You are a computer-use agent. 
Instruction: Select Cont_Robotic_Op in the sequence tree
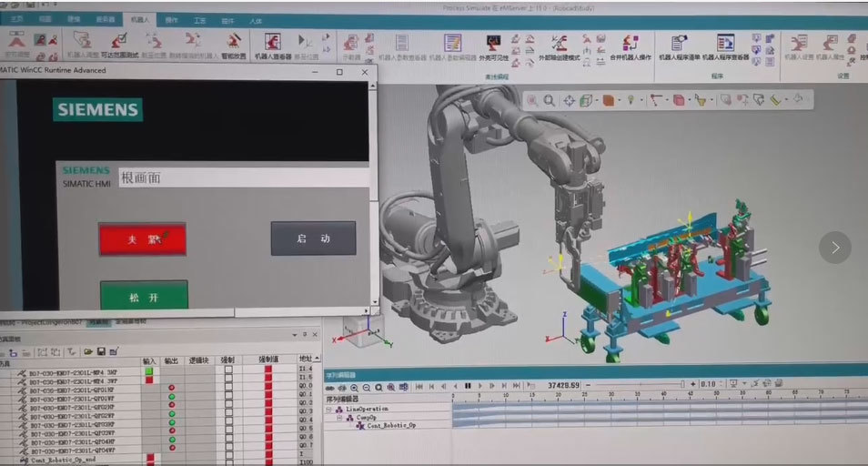click(391, 426)
